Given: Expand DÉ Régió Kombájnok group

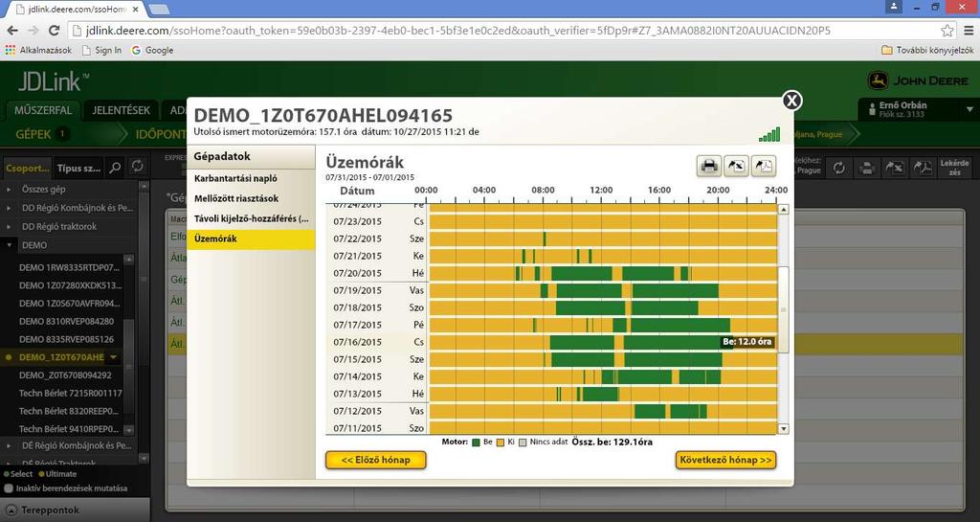Looking at the screenshot, I should click(9, 445).
